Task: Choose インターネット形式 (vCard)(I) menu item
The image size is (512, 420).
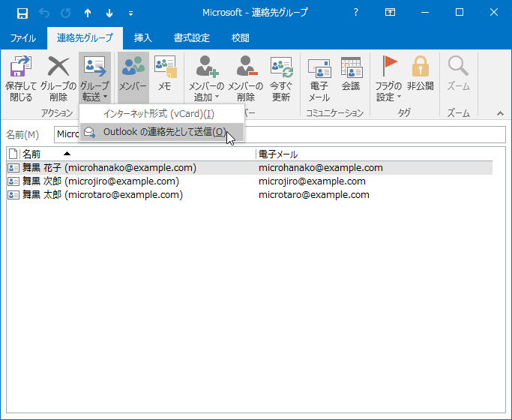Action: (x=162, y=114)
